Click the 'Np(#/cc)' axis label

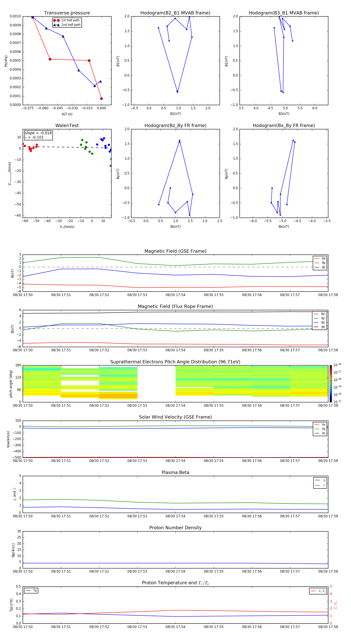point(13,550)
